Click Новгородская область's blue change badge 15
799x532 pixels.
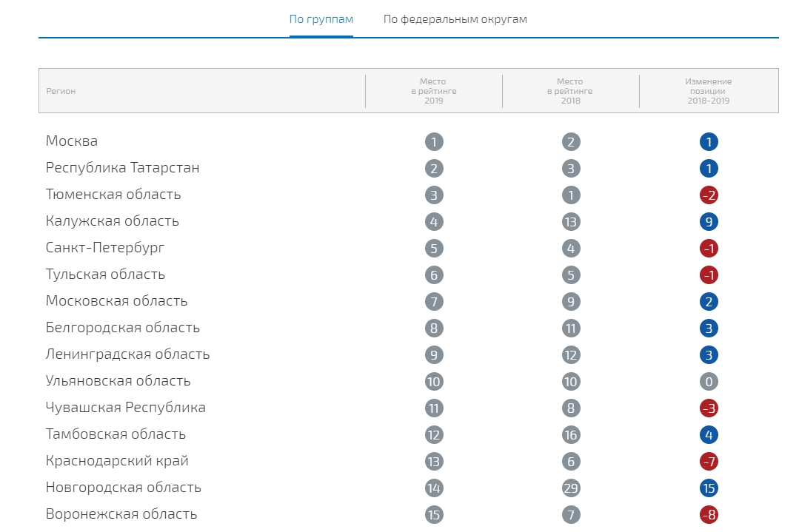point(709,488)
